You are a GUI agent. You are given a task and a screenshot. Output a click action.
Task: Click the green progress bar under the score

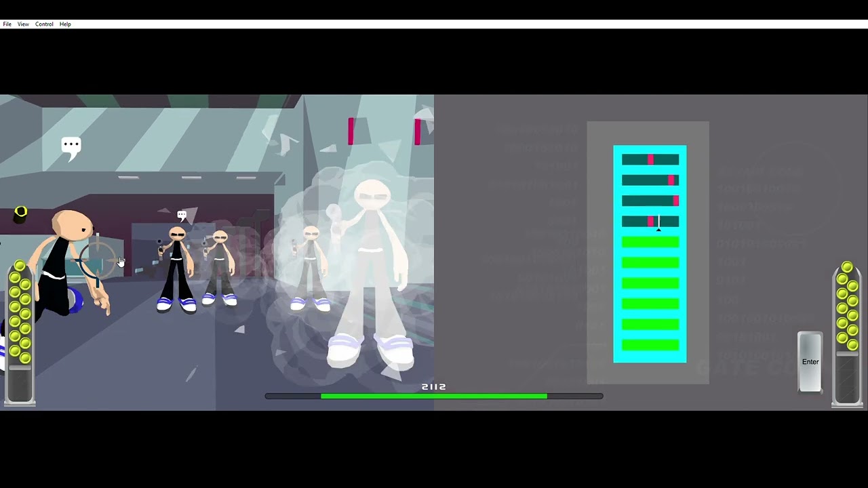click(434, 396)
